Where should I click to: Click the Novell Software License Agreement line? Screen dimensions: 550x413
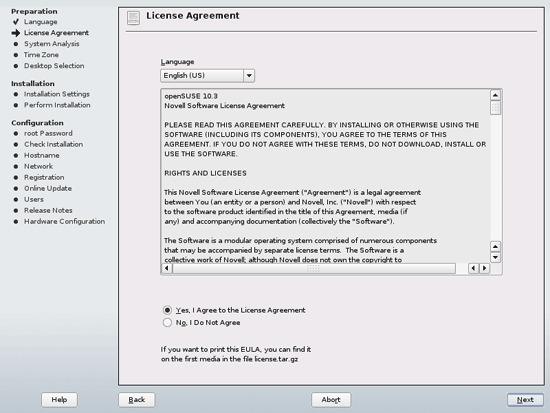[224, 106]
